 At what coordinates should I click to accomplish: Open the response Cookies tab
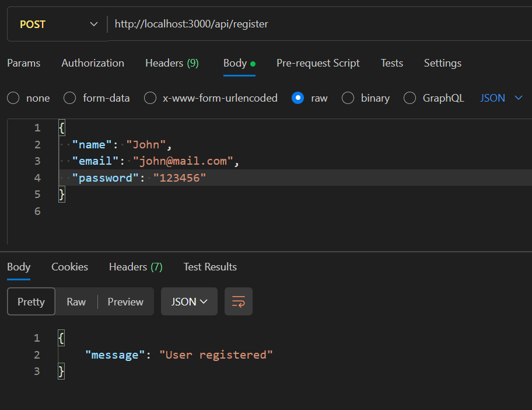click(69, 267)
